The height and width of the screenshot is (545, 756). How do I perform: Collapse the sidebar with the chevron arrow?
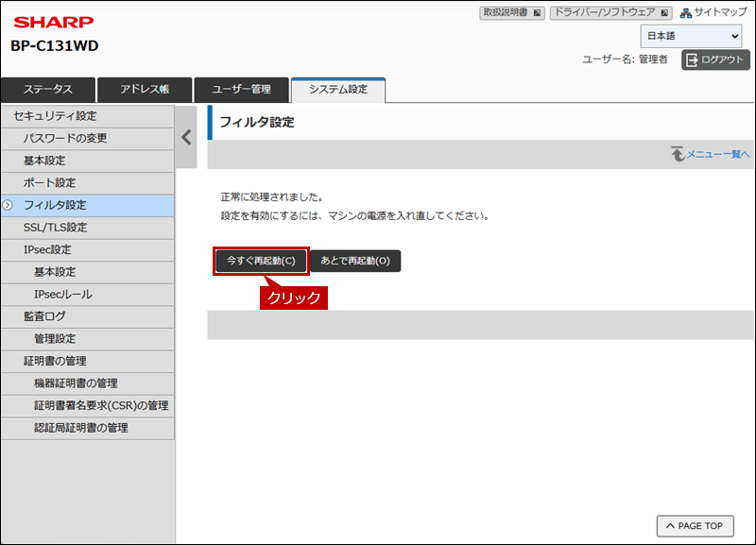(x=186, y=137)
